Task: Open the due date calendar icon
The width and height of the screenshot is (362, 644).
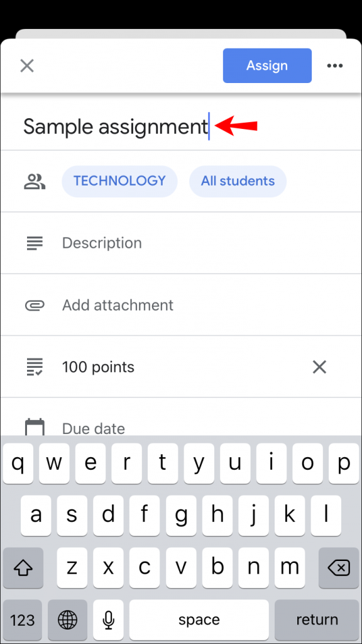Action: [x=35, y=426]
